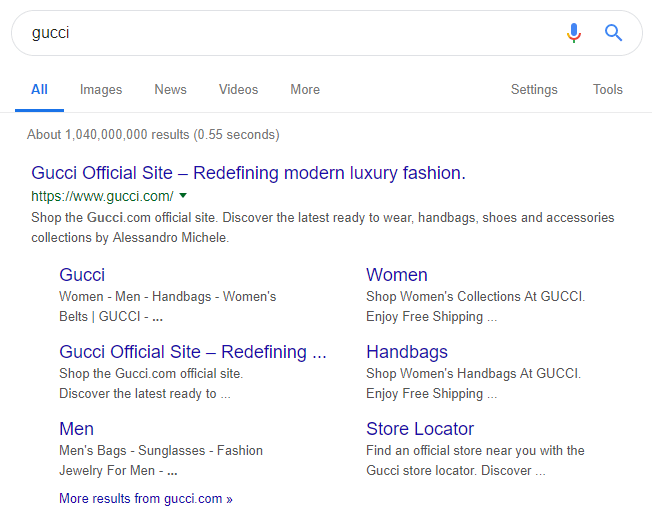Open the More menu
Image resolution: width=652 pixels, height=525 pixels.
[305, 89]
